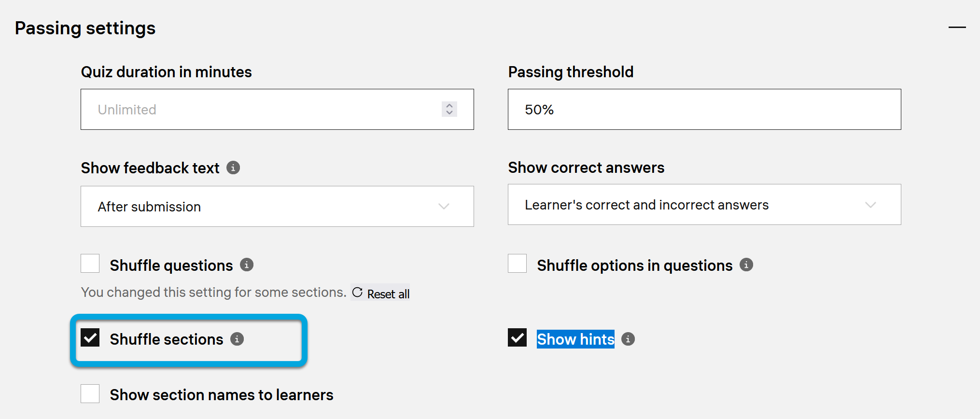Image resolution: width=980 pixels, height=419 pixels.
Task: Click info icon beside Shuffle questions
Action: tap(247, 265)
